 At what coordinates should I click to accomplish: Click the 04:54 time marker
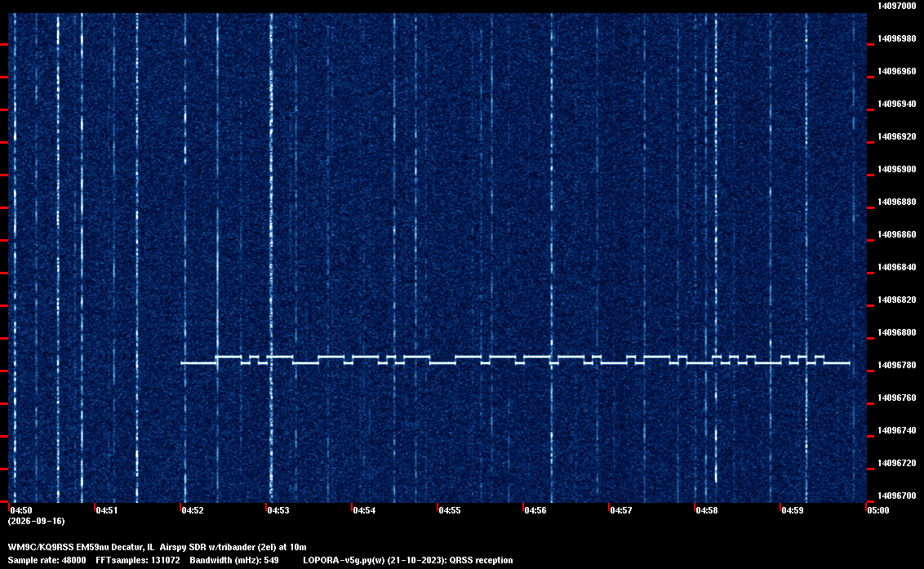(363, 510)
